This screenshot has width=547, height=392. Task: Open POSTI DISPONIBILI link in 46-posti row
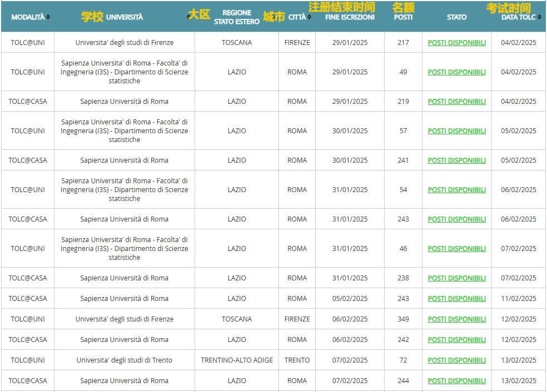click(456, 249)
